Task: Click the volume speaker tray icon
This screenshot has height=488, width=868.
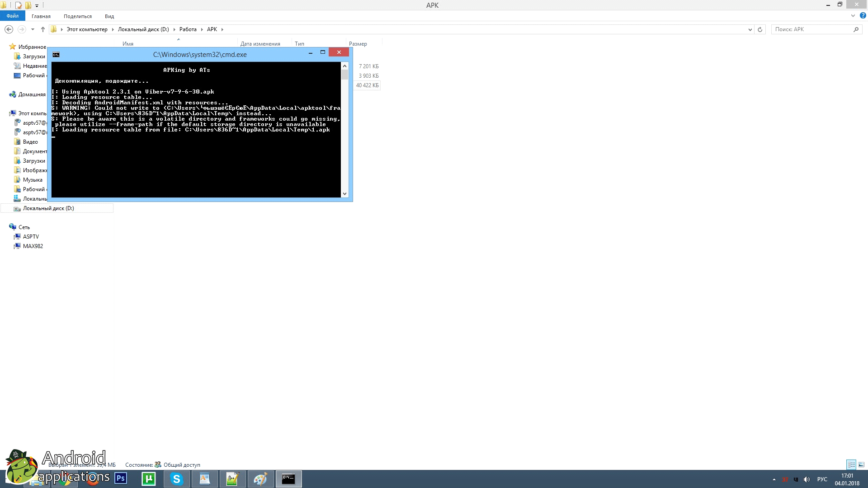Action: [807, 479]
